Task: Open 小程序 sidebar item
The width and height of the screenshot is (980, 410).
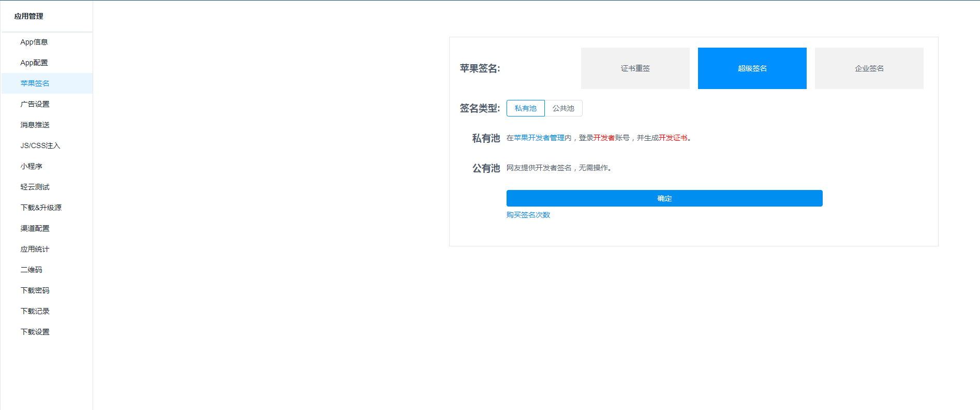Action: pos(47,166)
